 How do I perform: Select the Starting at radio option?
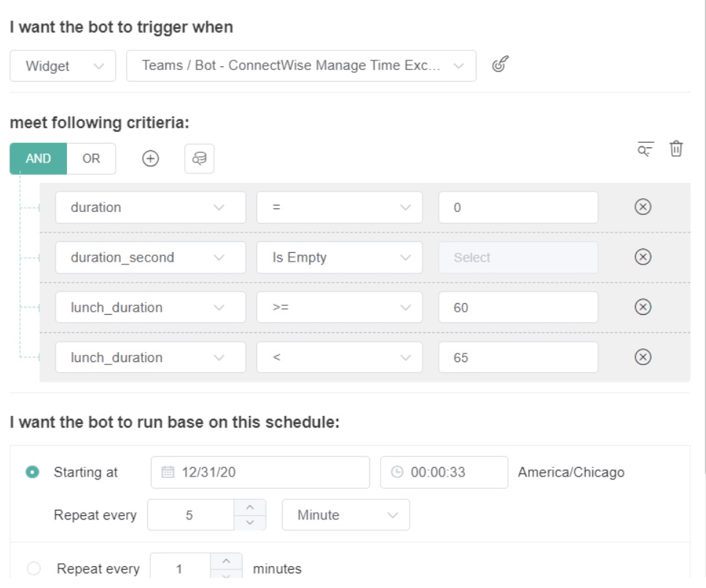(32, 472)
